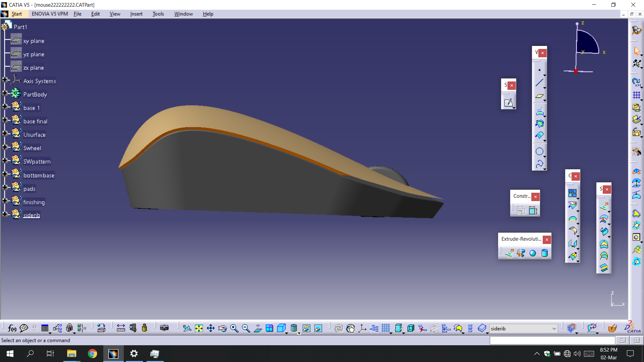Viewport: 644px width, 362px height.
Task: Select the Measure Inertia weight icon
Action: click(x=145, y=328)
